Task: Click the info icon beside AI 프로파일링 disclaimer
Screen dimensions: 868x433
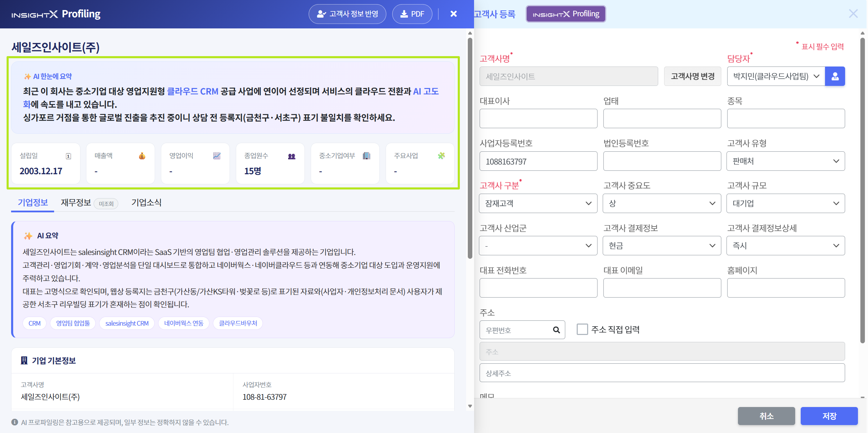Action: coord(15,422)
